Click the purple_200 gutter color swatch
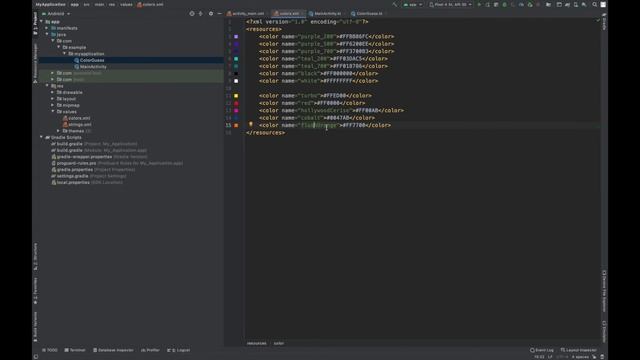The height and width of the screenshot is (360, 640). 236,37
